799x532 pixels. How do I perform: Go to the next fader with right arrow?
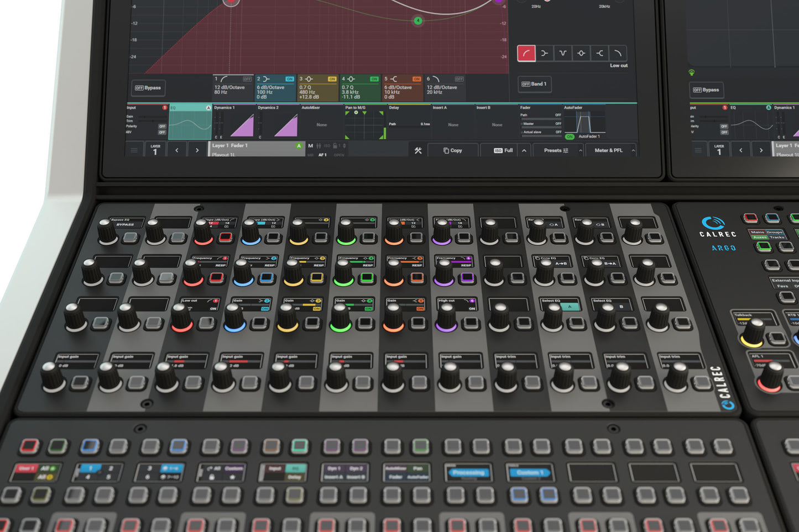coord(197,150)
